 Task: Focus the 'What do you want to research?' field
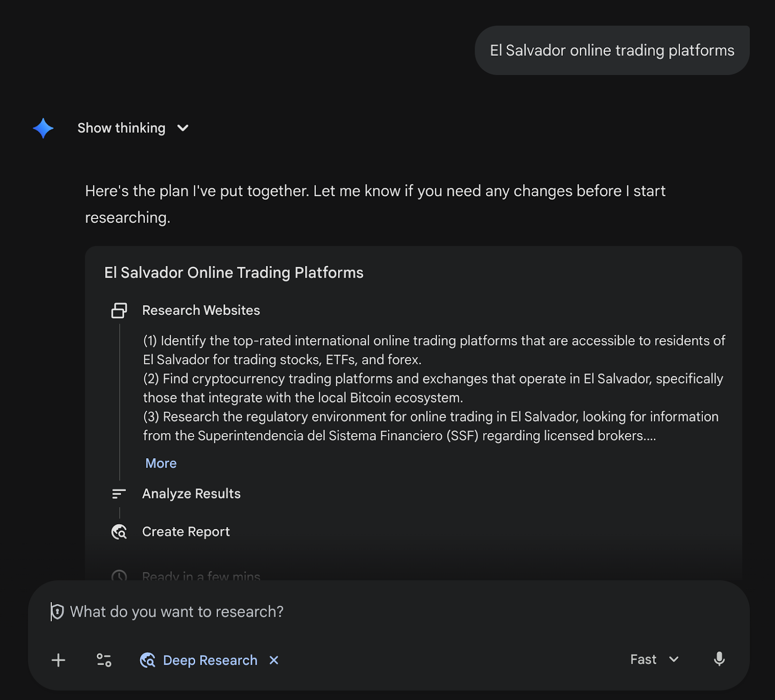click(339, 612)
